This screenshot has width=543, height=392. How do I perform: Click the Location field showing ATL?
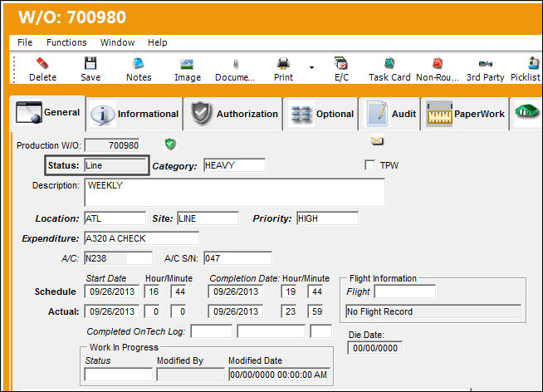coord(115,218)
